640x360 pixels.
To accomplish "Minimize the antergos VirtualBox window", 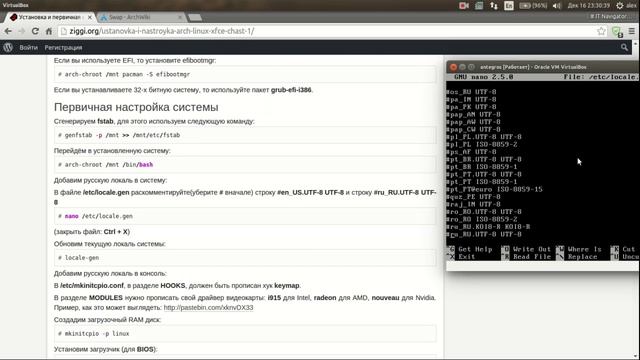I will click(x=462, y=67).
